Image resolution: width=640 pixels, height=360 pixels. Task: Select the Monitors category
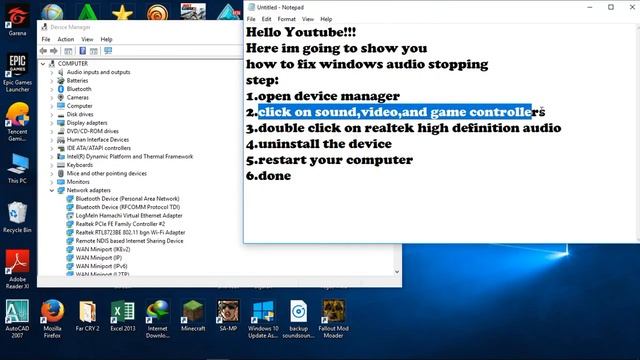pyautogui.click(x=78, y=182)
